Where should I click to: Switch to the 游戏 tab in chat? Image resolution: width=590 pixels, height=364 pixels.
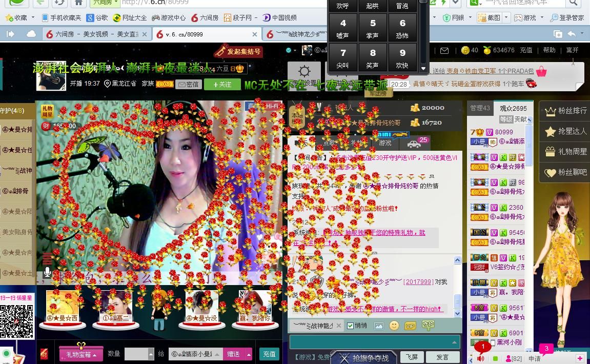[x=385, y=143]
